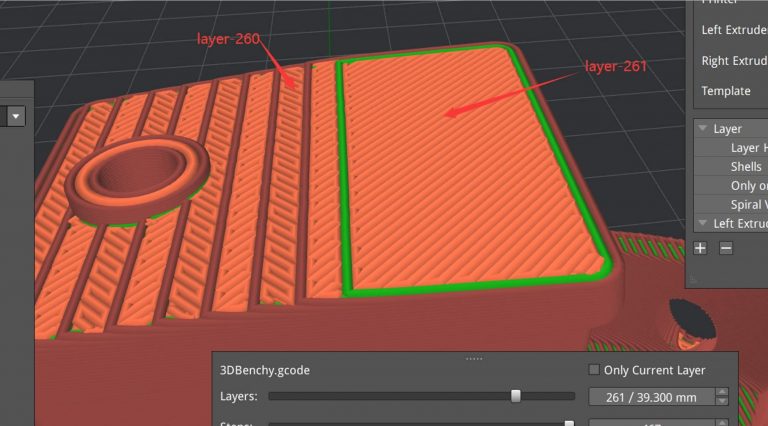Click the Left Extruder label near top
768x426 pixels.
click(734, 30)
